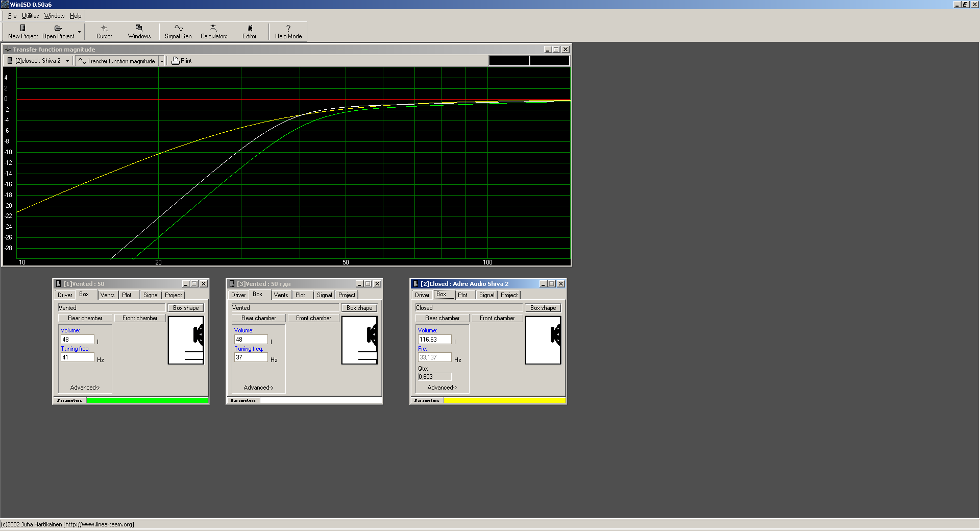Select Front chamber in the Closed Shiva 2 window
This screenshot has width=980, height=531.
[x=497, y=318]
